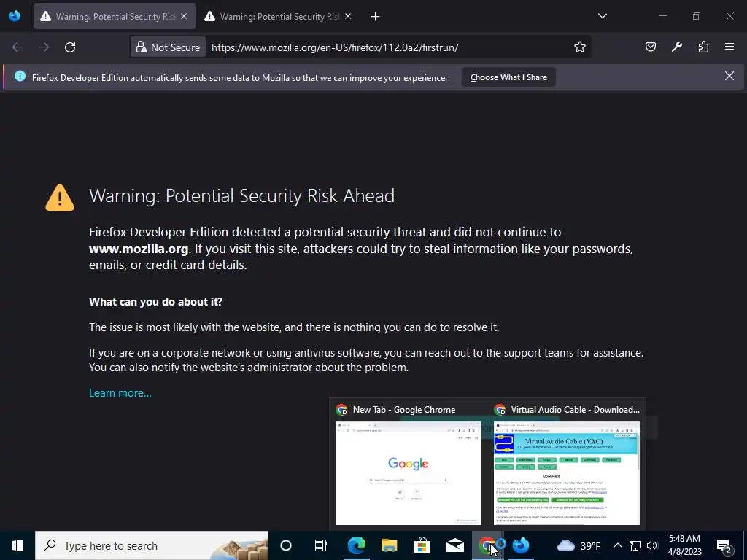Screen dimensions: 747x560
Task: Open the Save to Pocket icon
Action: click(x=650, y=47)
